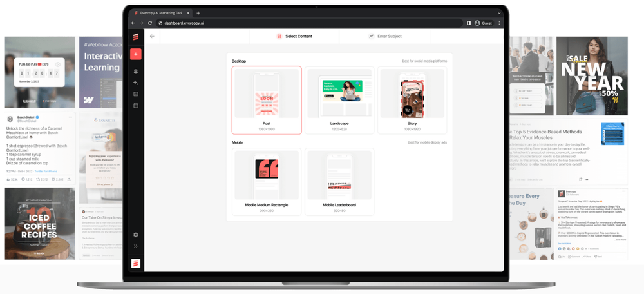Screen dimensions: 644x294
Task: Click the browser back button
Action: click(x=133, y=23)
